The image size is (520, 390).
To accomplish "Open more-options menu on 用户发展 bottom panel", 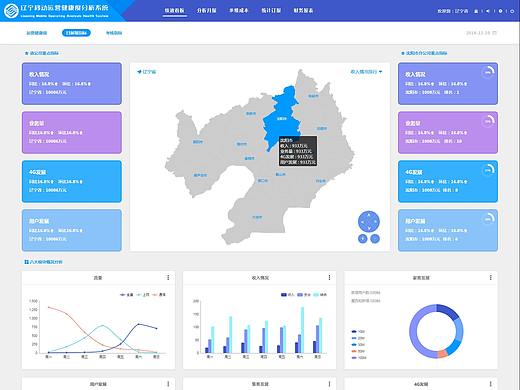I will point(168,384).
